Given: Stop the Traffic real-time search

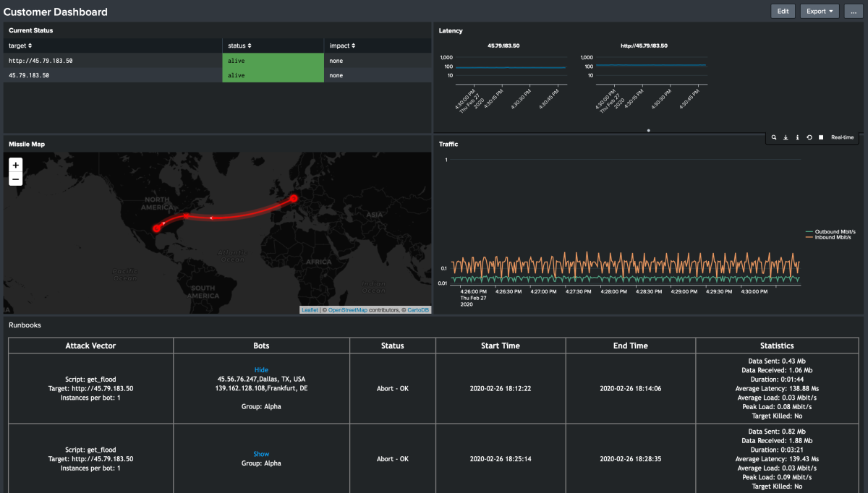Looking at the screenshot, I should pos(821,137).
